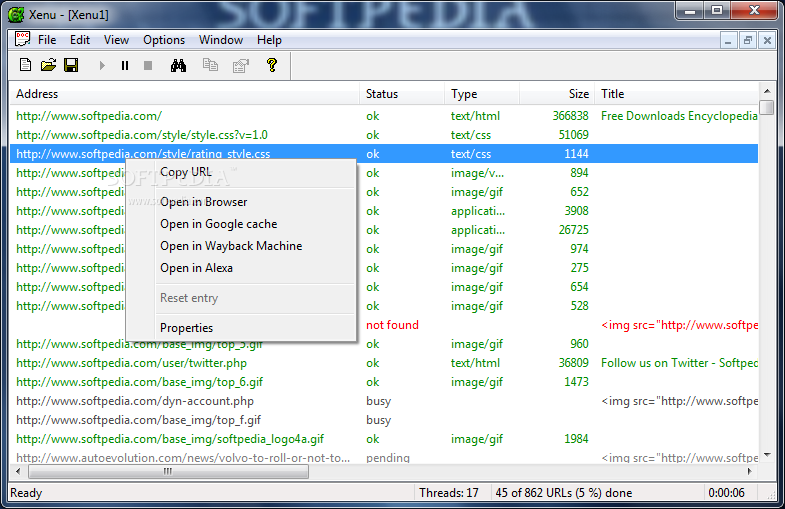Image resolution: width=785 pixels, height=509 pixels.
Task: Click the Resume play arrow icon
Action: [102, 66]
